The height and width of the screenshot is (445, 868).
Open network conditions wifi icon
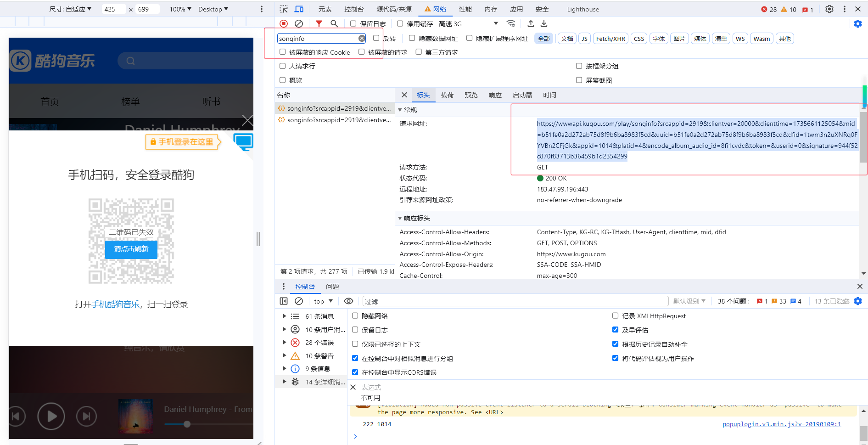click(510, 23)
